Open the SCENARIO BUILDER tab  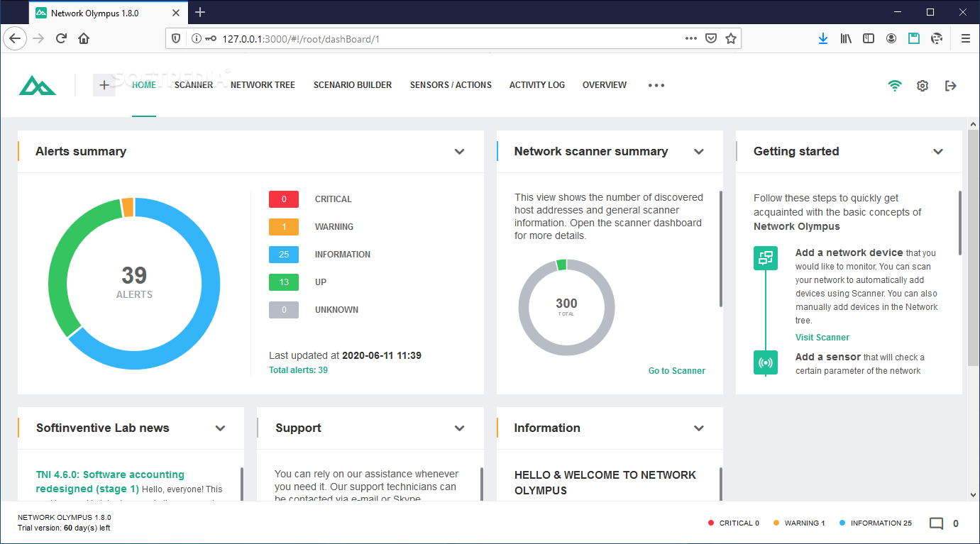[x=353, y=85]
